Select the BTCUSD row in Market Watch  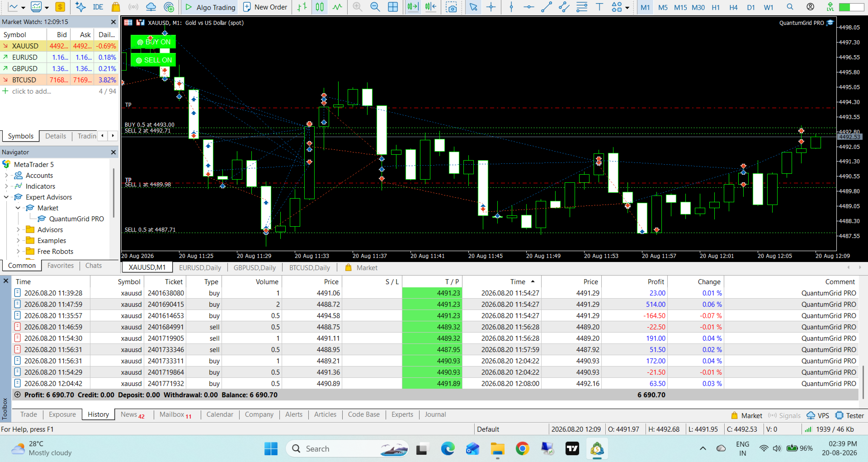59,80
